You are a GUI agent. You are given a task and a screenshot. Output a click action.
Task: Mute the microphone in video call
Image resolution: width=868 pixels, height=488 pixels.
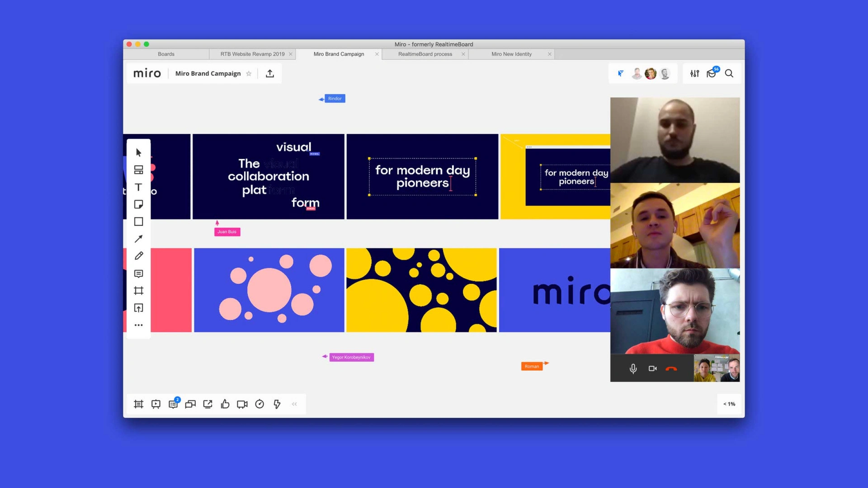click(x=633, y=368)
